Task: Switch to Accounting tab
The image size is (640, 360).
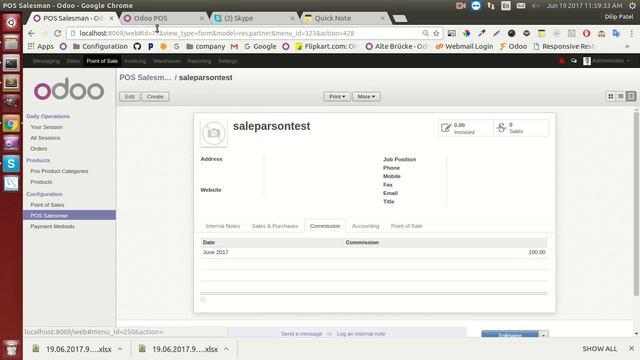Action: tap(366, 226)
